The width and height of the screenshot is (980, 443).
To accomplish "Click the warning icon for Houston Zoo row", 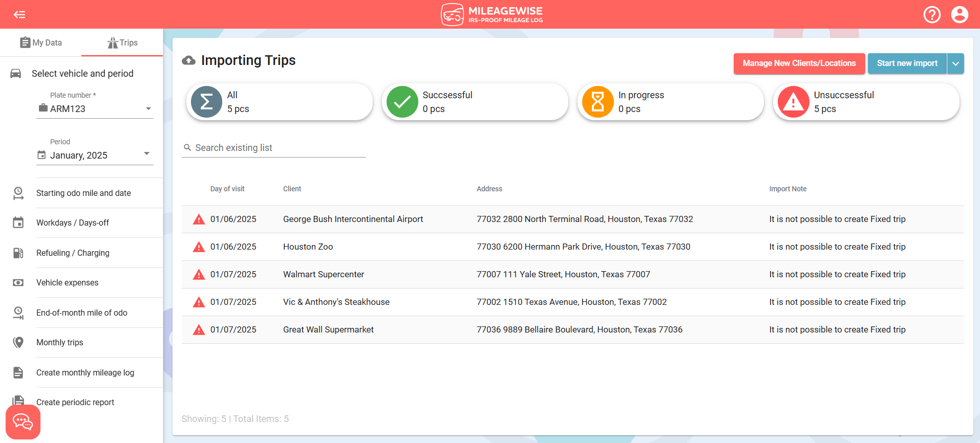I will pos(199,247).
